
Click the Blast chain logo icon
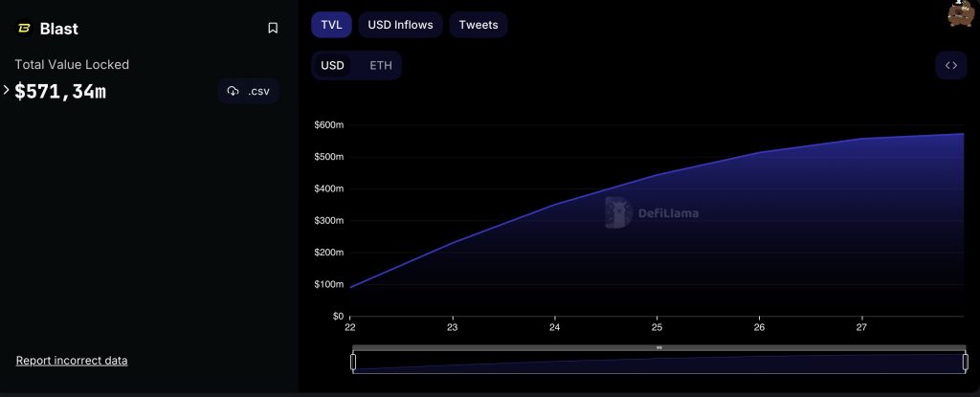pos(24,29)
